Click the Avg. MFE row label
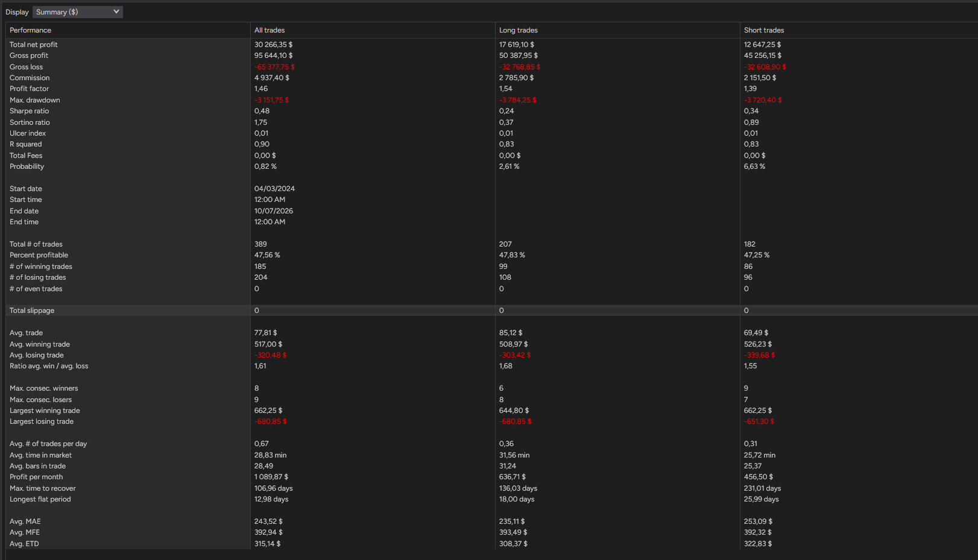Image resolution: width=978 pixels, height=560 pixels. [x=25, y=532]
